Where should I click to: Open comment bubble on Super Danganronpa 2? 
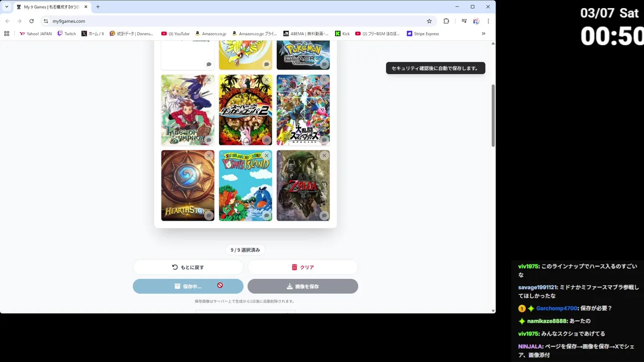point(267,140)
